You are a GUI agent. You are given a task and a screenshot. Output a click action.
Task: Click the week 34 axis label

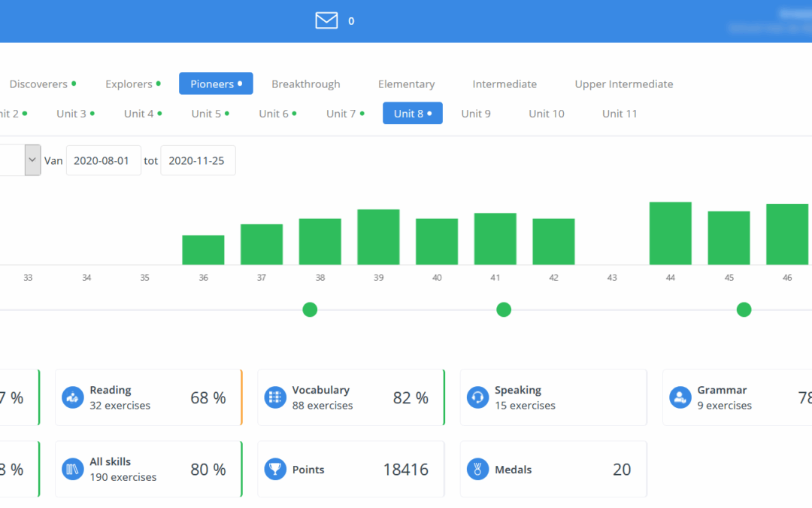pyautogui.click(x=86, y=278)
